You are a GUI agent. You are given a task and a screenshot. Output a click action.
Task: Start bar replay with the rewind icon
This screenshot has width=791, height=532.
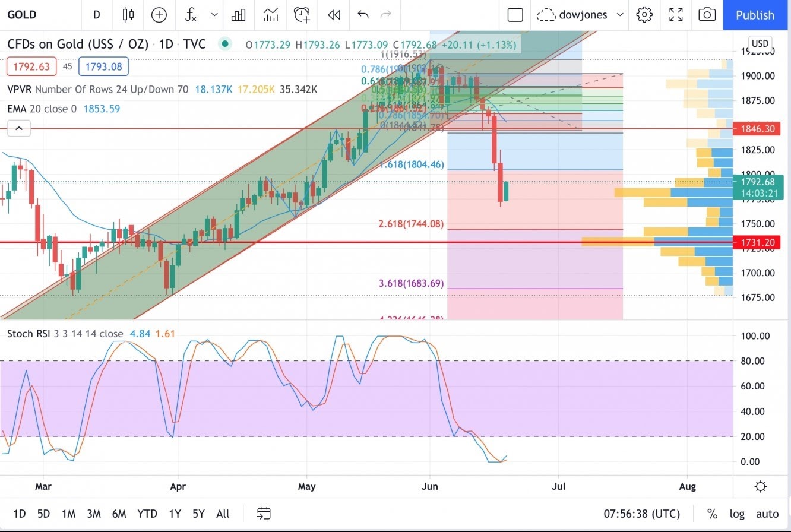click(334, 15)
